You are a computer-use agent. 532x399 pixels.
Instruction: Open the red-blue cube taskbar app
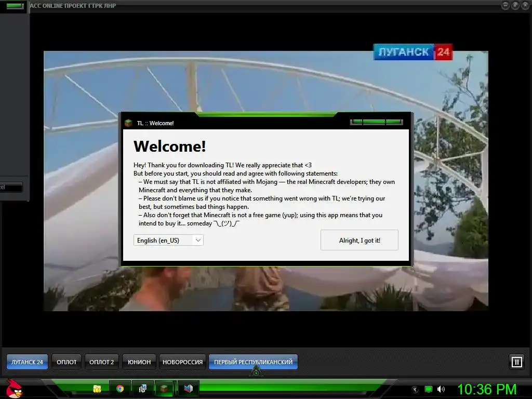coord(188,389)
